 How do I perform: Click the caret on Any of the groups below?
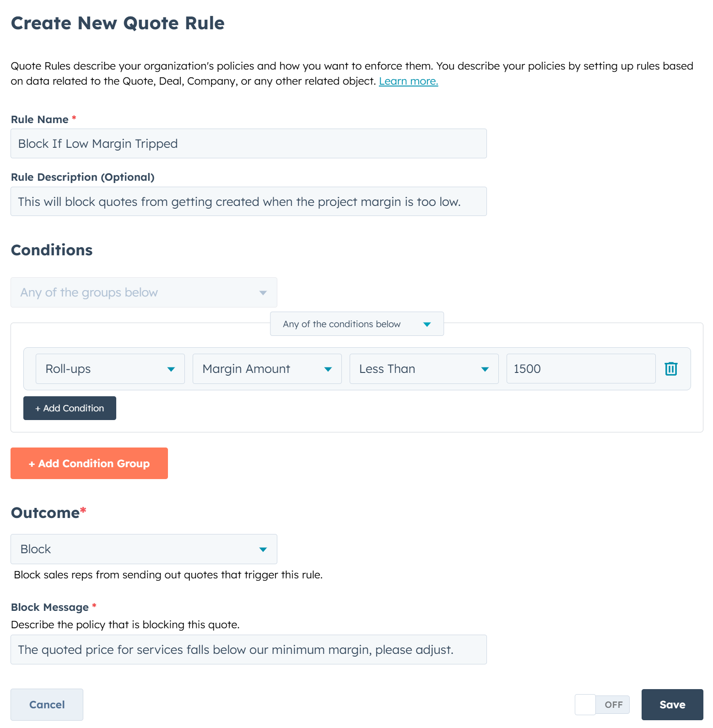point(263,292)
